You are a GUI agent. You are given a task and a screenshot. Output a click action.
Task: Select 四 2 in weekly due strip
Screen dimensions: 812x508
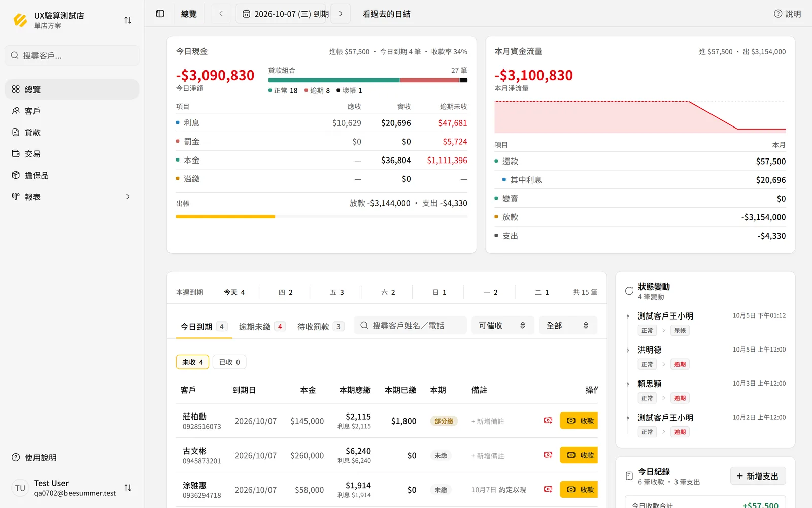point(286,292)
